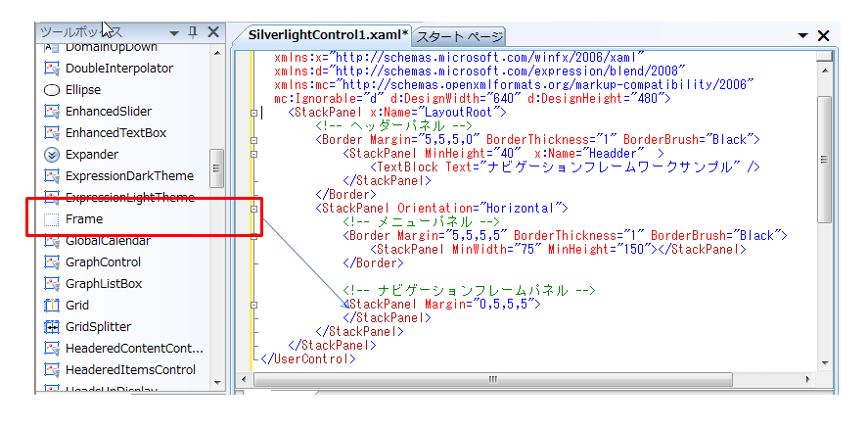Choose the ExpressionDarkTheme icon
868x428 pixels.
(x=52, y=176)
